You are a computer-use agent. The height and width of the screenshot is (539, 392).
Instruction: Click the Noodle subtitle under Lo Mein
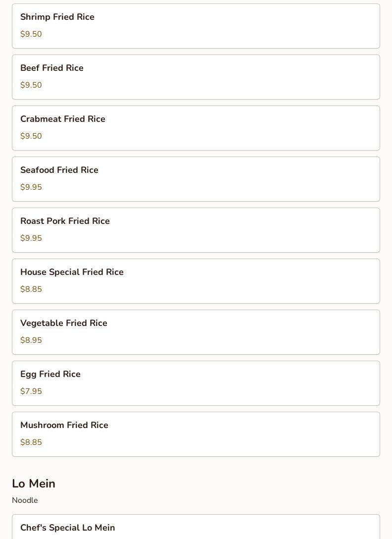[x=25, y=500]
